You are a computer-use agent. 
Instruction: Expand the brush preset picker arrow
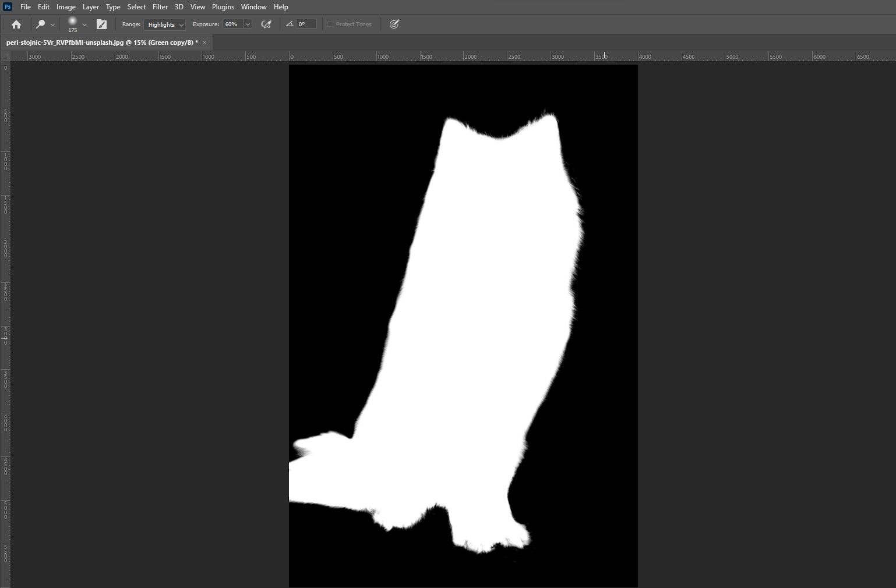coord(84,24)
